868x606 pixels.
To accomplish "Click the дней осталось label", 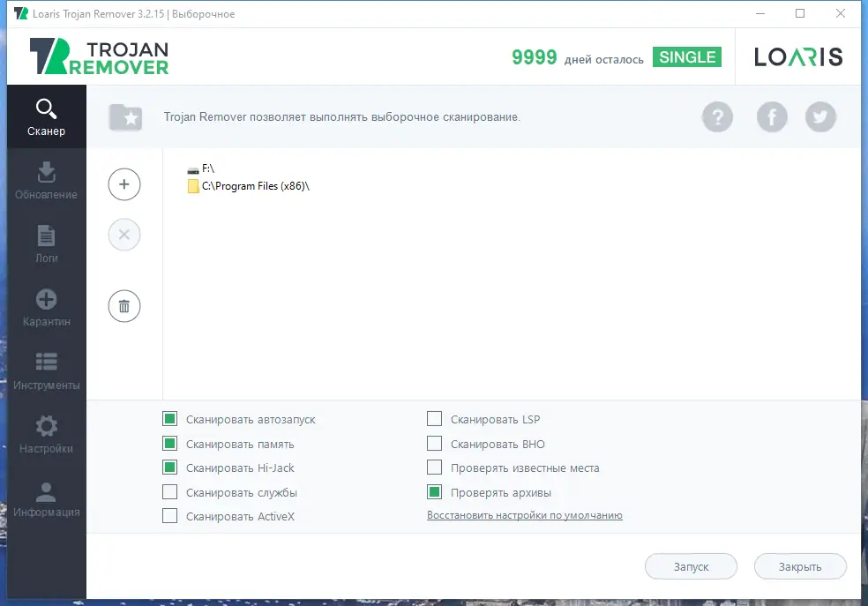I will pos(604,60).
